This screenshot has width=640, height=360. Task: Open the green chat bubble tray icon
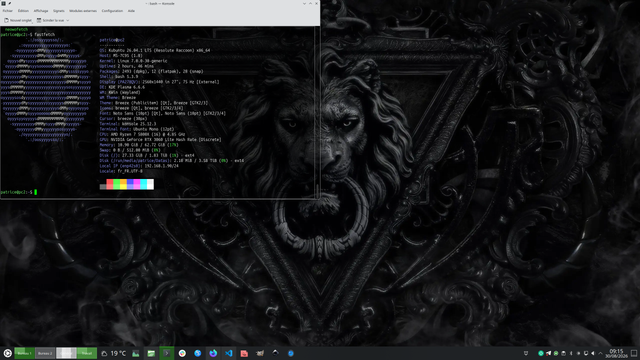tap(556, 353)
